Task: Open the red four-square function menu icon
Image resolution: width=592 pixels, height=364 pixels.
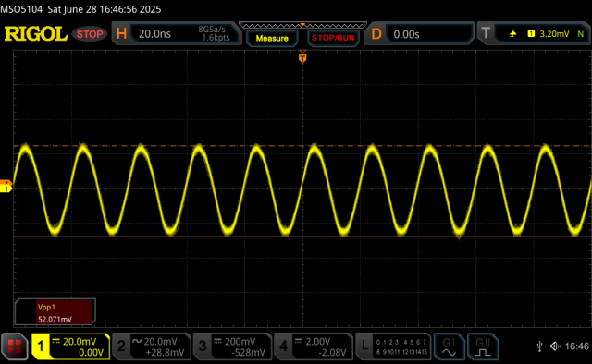Action: [x=15, y=346]
